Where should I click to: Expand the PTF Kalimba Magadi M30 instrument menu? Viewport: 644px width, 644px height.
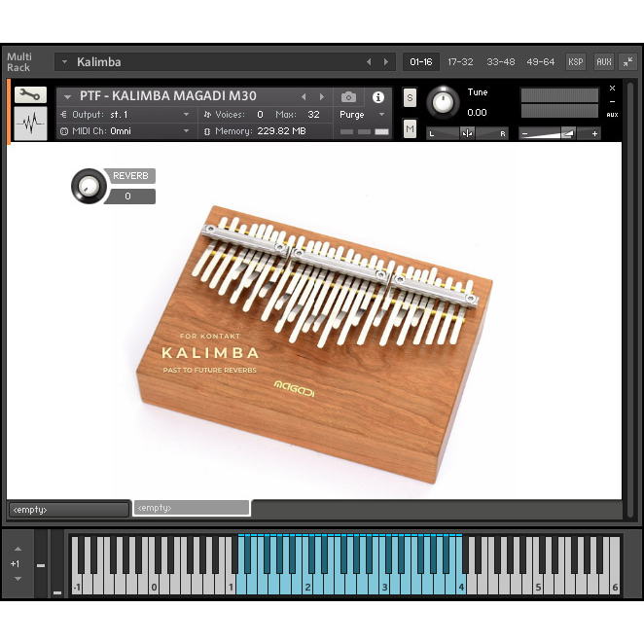point(67,97)
